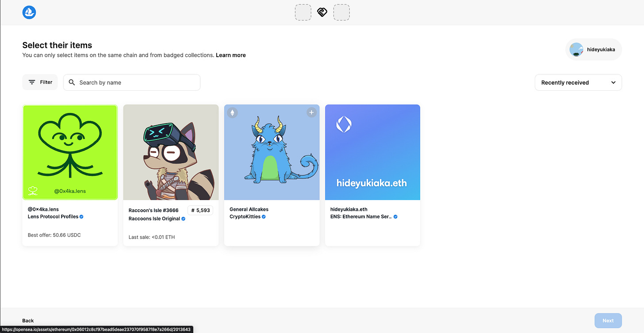Select the empty item slot right of handshake
The height and width of the screenshot is (333, 644).
(341, 12)
